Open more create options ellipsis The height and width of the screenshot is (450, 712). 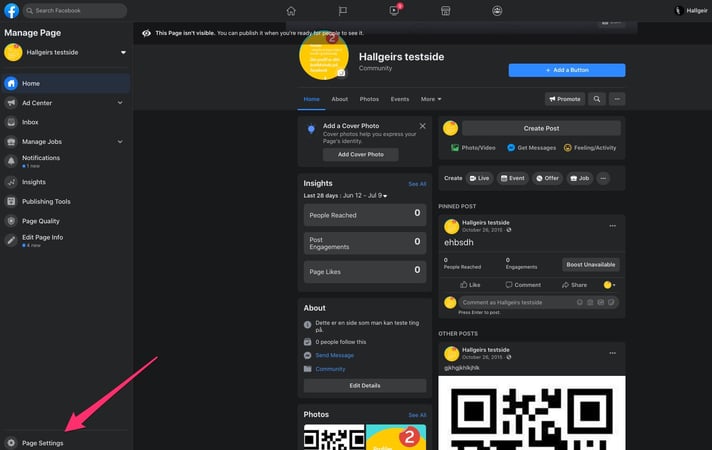click(603, 178)
